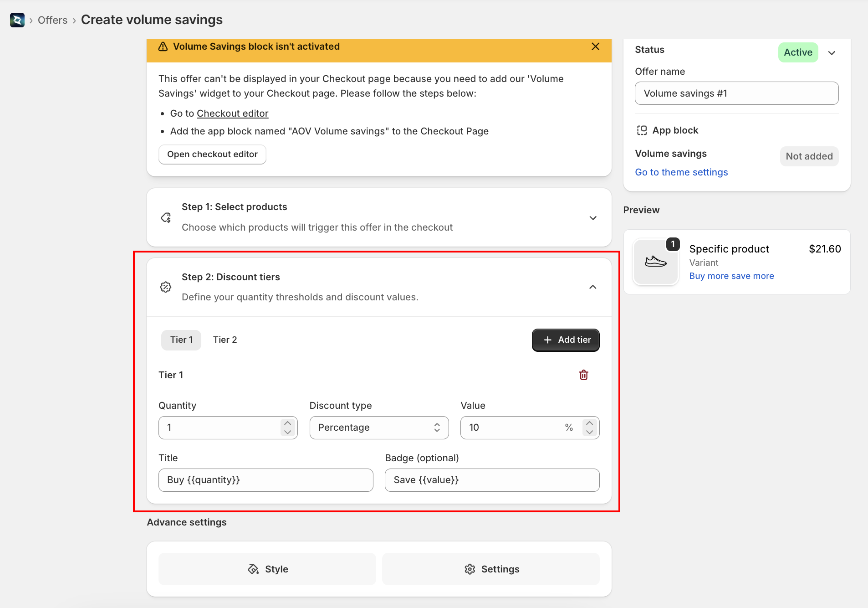Open the Settings gear button
The width and height of the screenshot is (868, 608).
(x=491, y=569)
